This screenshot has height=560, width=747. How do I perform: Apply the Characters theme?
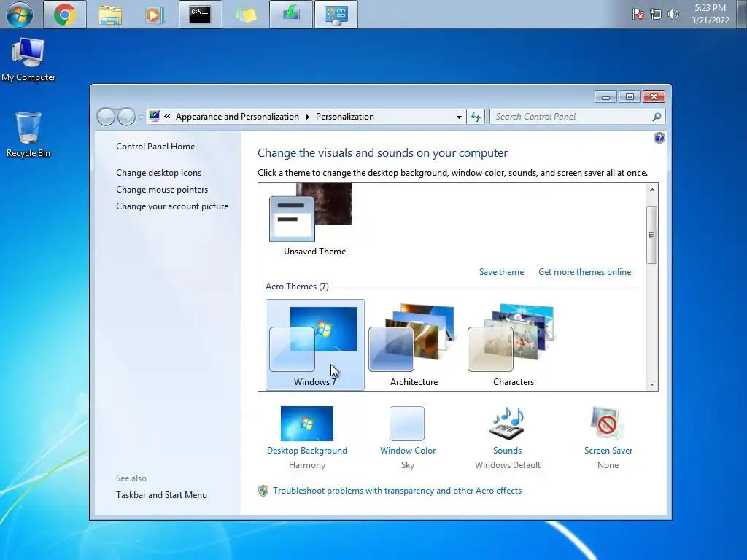(x=513, y=345)
